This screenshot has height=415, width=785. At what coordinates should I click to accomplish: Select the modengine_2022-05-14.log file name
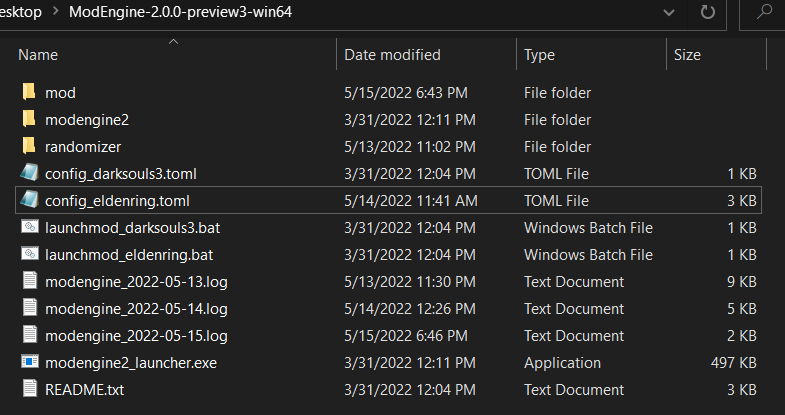coord(136,309)
